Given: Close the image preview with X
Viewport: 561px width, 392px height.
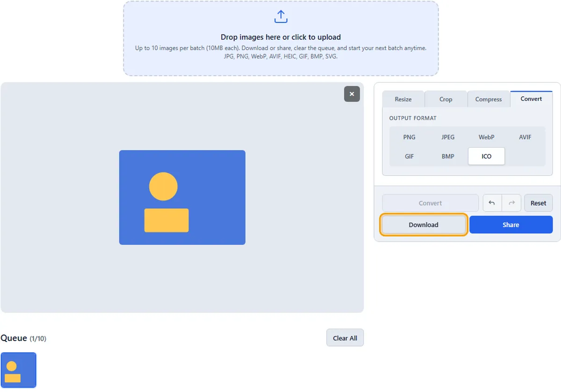Looking at the screenshot, I should (352, 94).
